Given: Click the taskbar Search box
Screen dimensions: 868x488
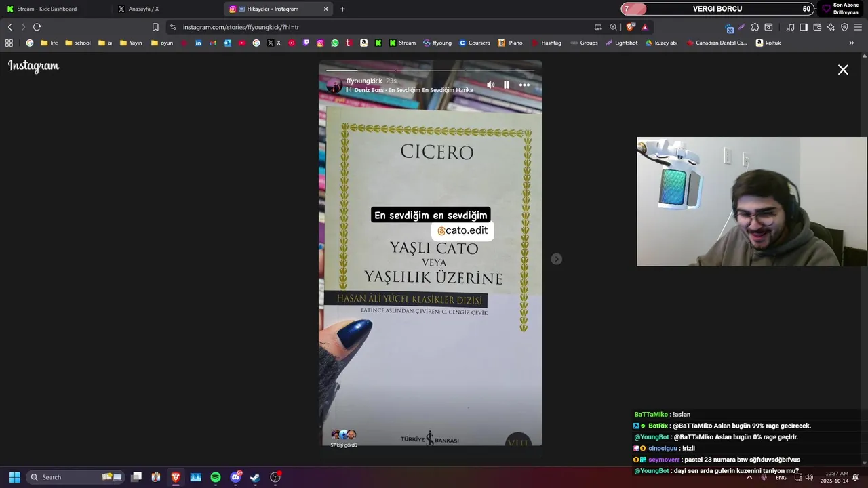Looking at the screenshot, I should [x=75, y=477].
